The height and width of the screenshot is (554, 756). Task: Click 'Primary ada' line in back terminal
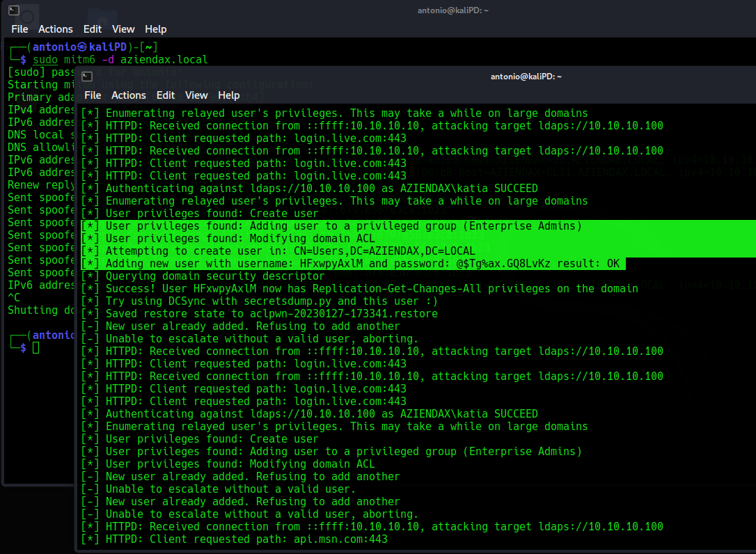[41, 97]
